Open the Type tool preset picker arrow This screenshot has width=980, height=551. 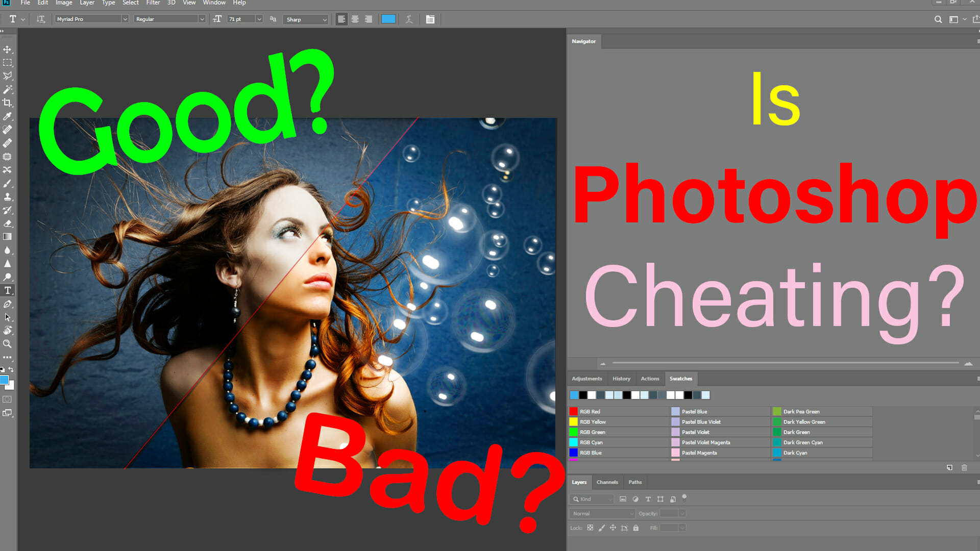pyautogui.click(x=22, y=19)
